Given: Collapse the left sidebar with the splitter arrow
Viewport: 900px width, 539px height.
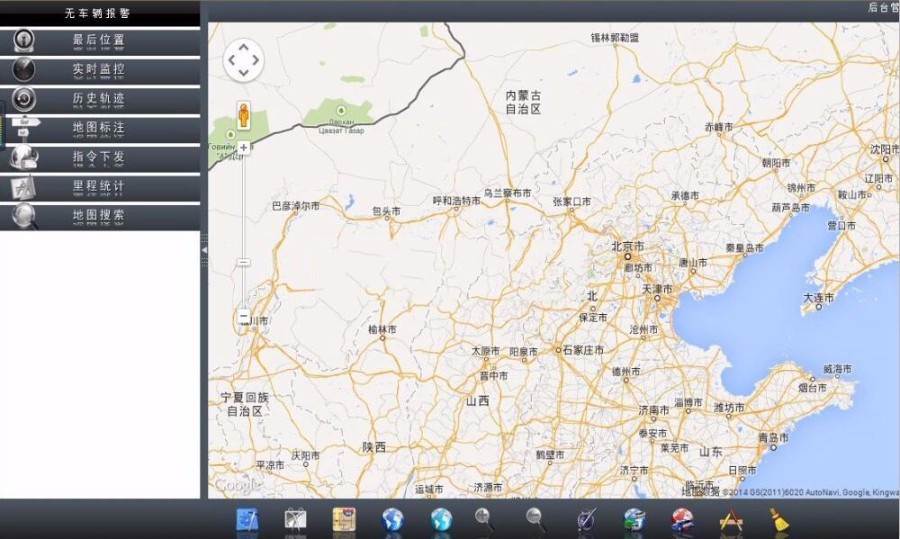Looking at the screenshot, I should 204,249.
